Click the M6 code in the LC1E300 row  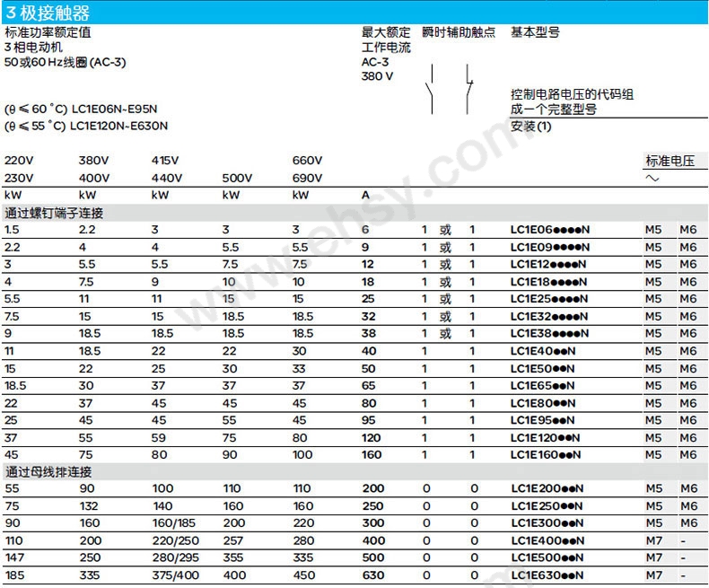[x=689, y=523]
